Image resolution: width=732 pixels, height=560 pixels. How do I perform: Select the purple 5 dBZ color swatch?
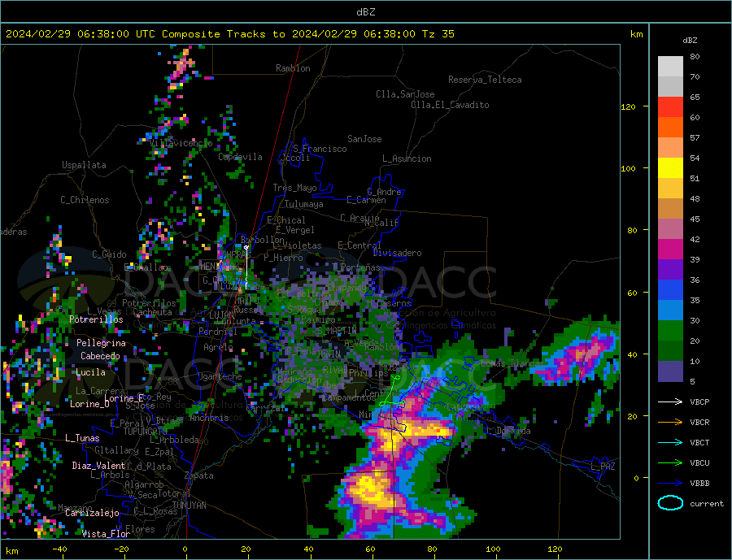pos(670,371)
